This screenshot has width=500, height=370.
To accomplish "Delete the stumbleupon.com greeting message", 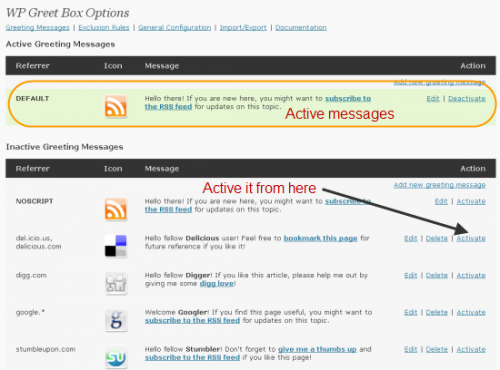I will pos(437,349).
